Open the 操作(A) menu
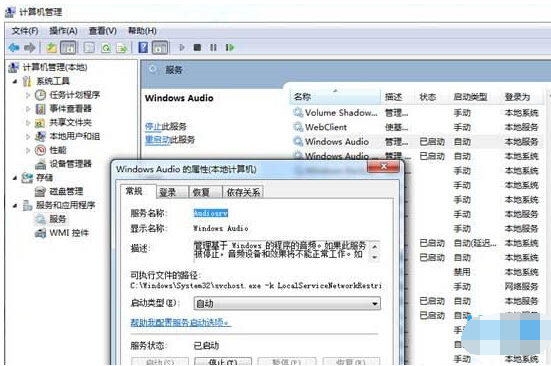Screen dimensions: 551x366 point(63,31)
